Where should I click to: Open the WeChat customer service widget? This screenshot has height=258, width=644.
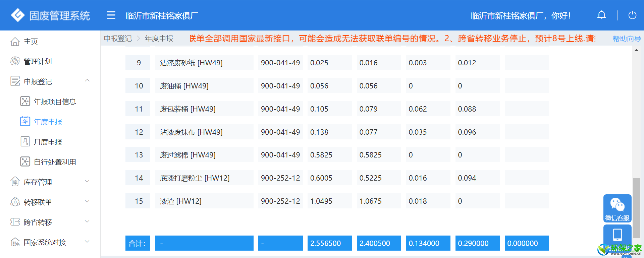coord(617,208)
